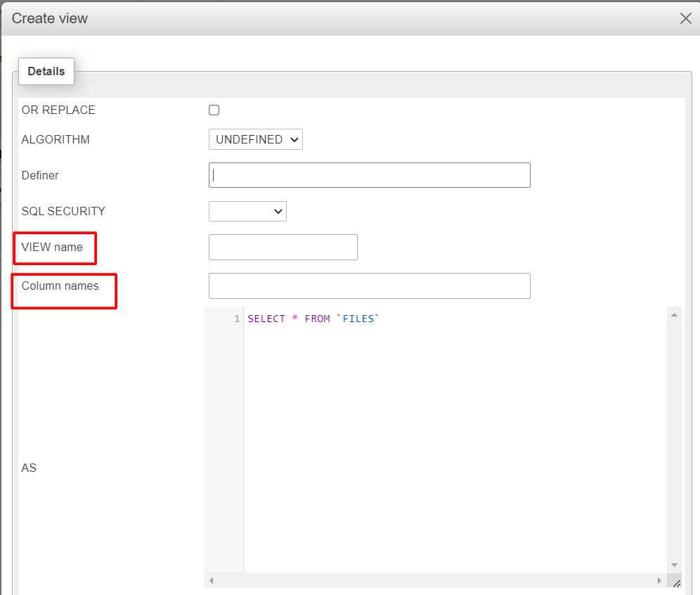This screenshot has width=700, height=595.
Task: Open the Details tab
Action: click(x=46, y=71)
